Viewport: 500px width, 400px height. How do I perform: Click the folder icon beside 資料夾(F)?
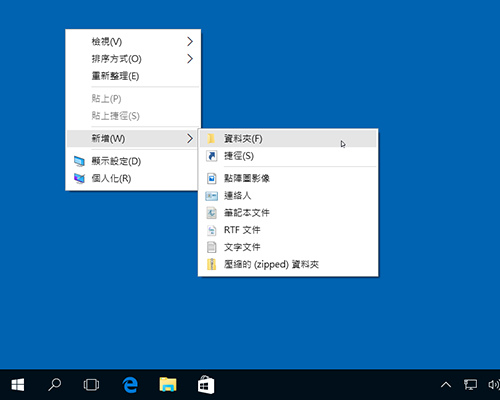211,138
